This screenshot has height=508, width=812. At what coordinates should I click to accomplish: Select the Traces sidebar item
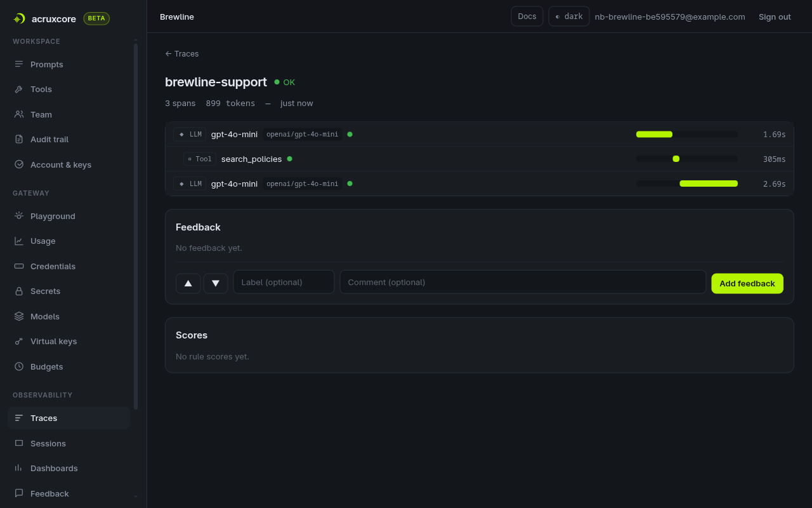[x=69, y=418]
